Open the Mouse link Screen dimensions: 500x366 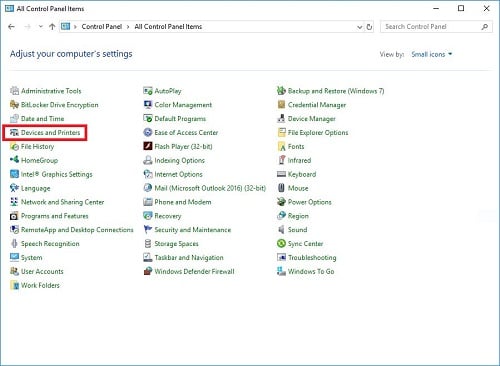pyautogui.click(x=298, y=188)
